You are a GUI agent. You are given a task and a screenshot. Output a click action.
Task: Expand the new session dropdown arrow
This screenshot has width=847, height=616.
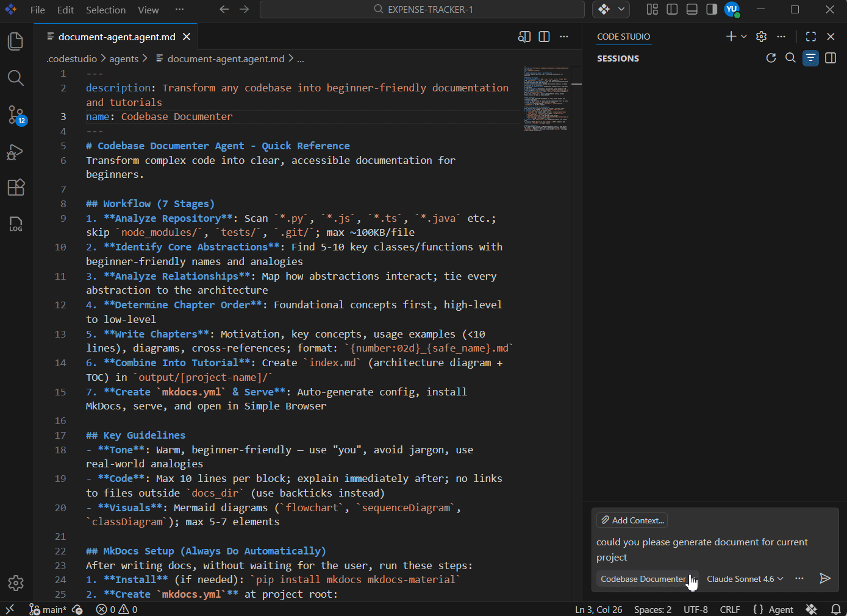pos(744,37)
